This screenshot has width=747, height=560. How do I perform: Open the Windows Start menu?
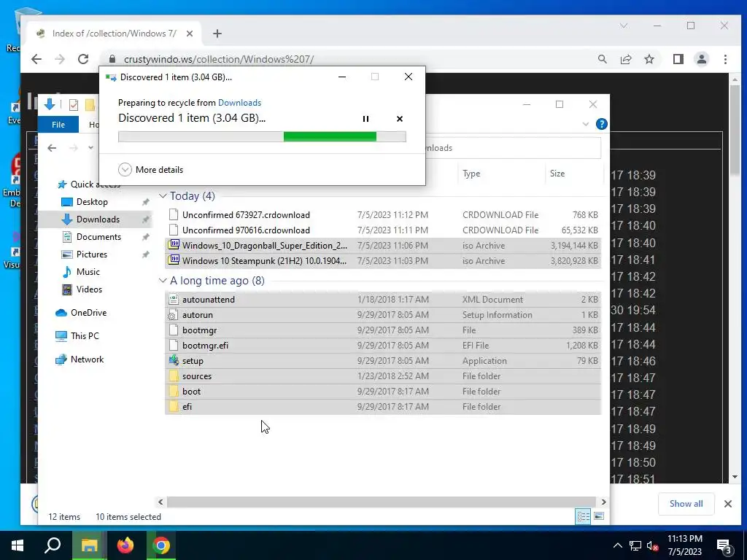[18, 545]
